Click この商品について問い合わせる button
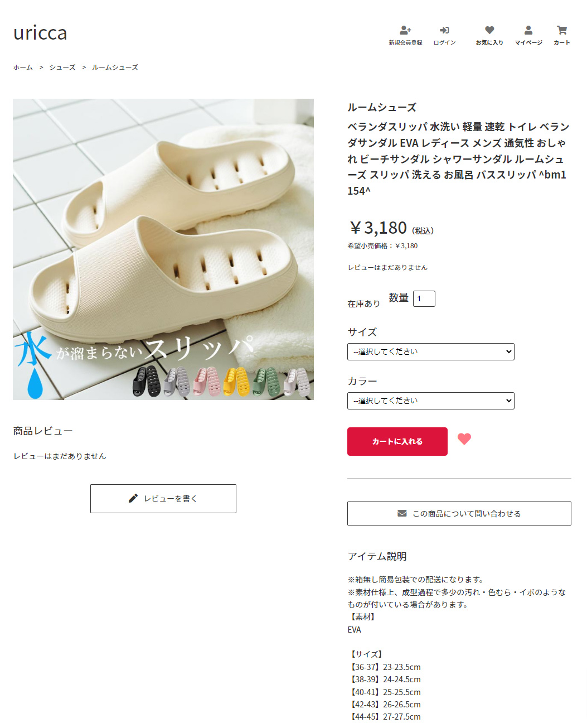The height and width of the screenshot is (728, 587). pos(459,513)
